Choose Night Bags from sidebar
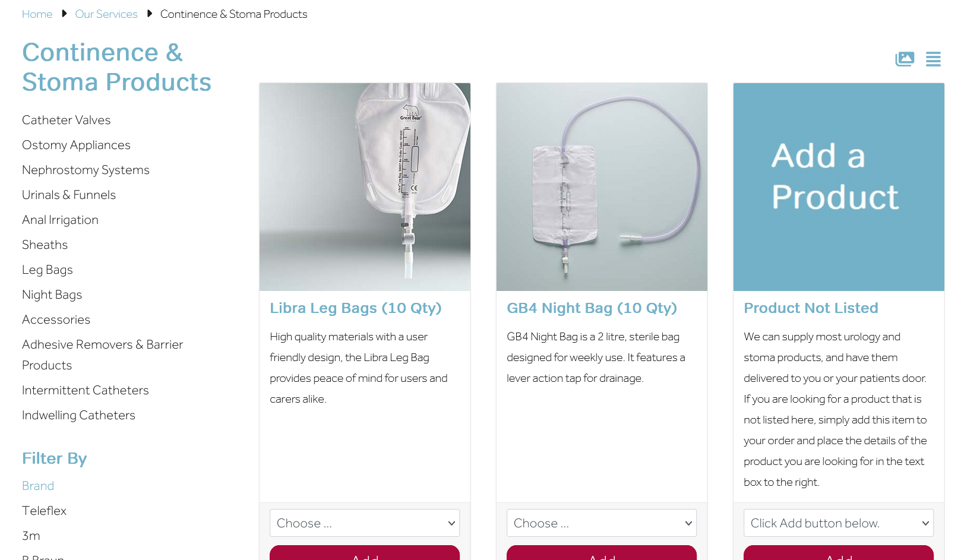 tap(52, 295)
